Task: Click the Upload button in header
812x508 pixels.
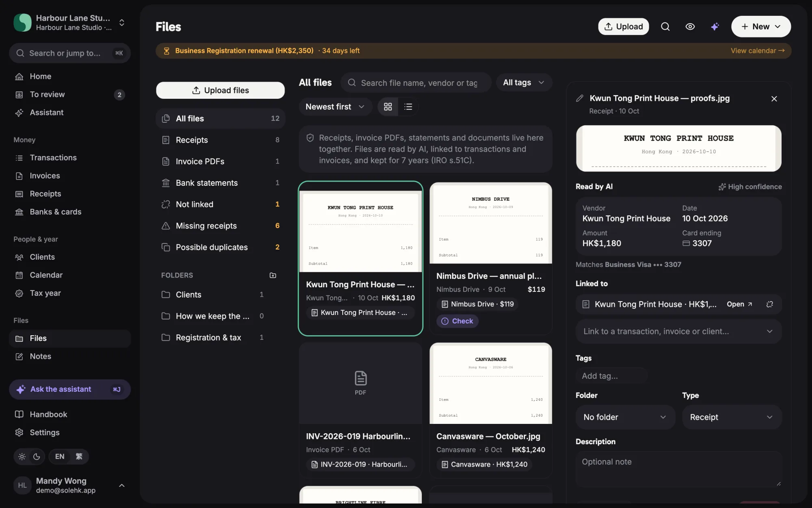Action: [x=623, y=26]
